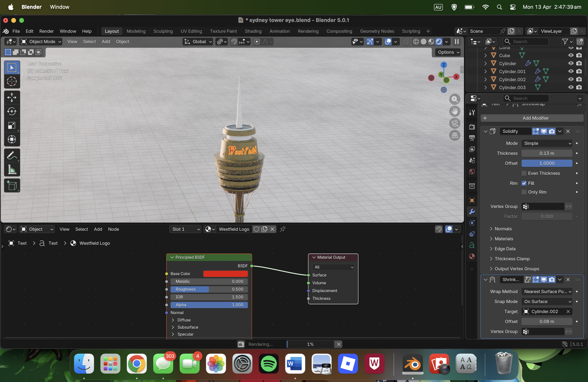This screenshot has height=382, width=588.
Task: Open the Output properties tab
Action: coord(472,138)
